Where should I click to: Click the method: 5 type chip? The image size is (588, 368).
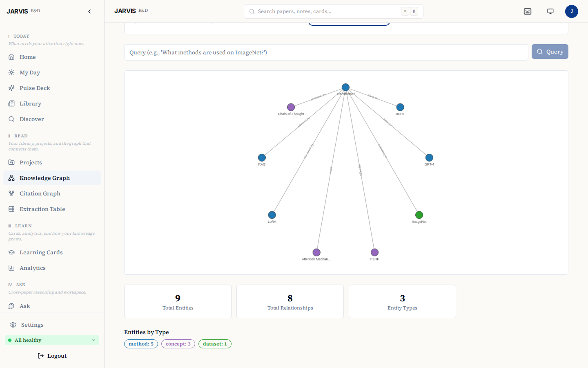[141, 344]
